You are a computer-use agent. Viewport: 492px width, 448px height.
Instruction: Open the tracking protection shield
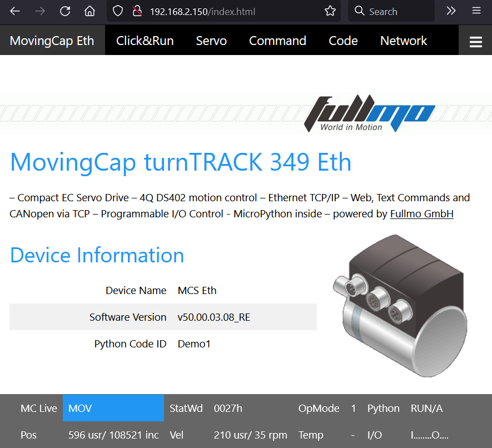118,11
